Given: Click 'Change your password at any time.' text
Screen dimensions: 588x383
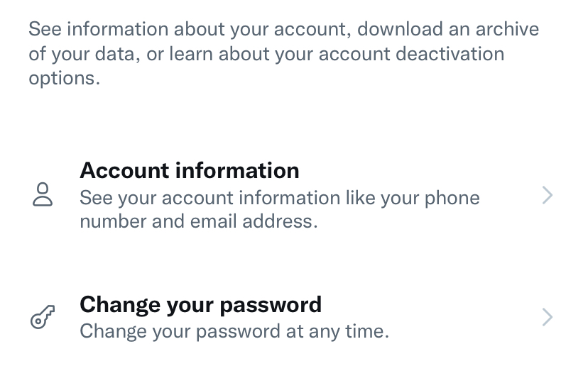Looking at the screenshot, I should pyautogui.click(x=234, y=331).
